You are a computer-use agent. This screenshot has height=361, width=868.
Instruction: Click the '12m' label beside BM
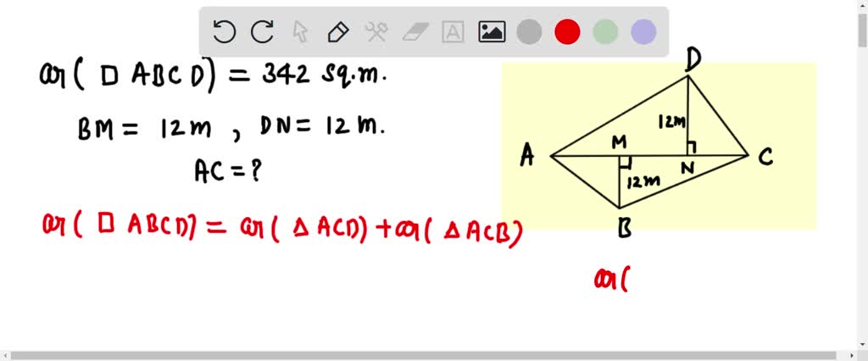(643, 181)
